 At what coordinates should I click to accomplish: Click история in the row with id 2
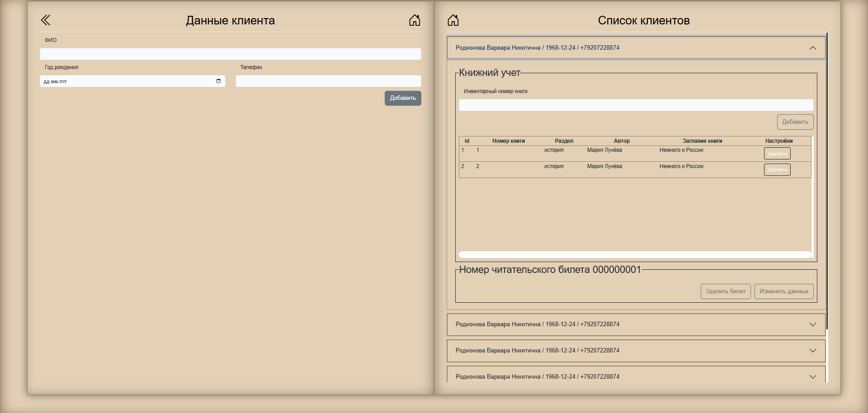click(x=554, y=166)
